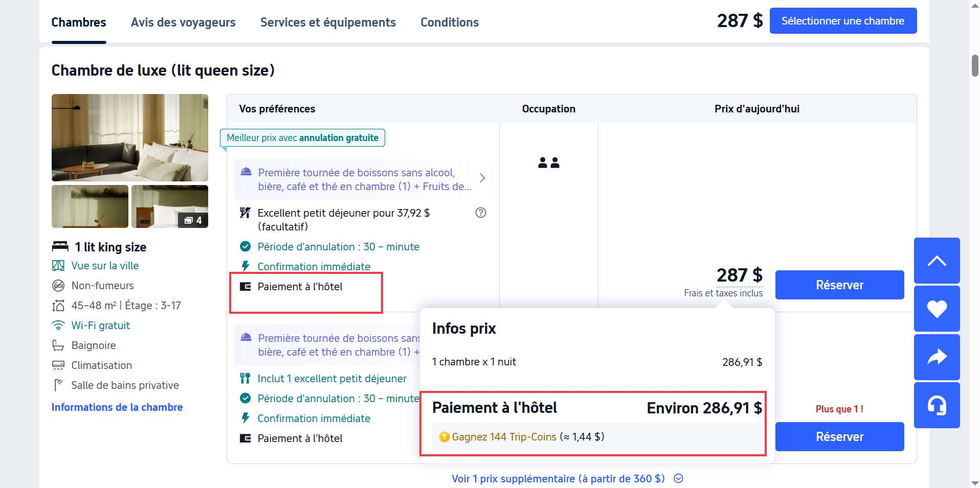This screenshot has height=488, width=980.
Task: Click the photo gallery count icon
Action: pyautogui.click(x=193, y=220)
